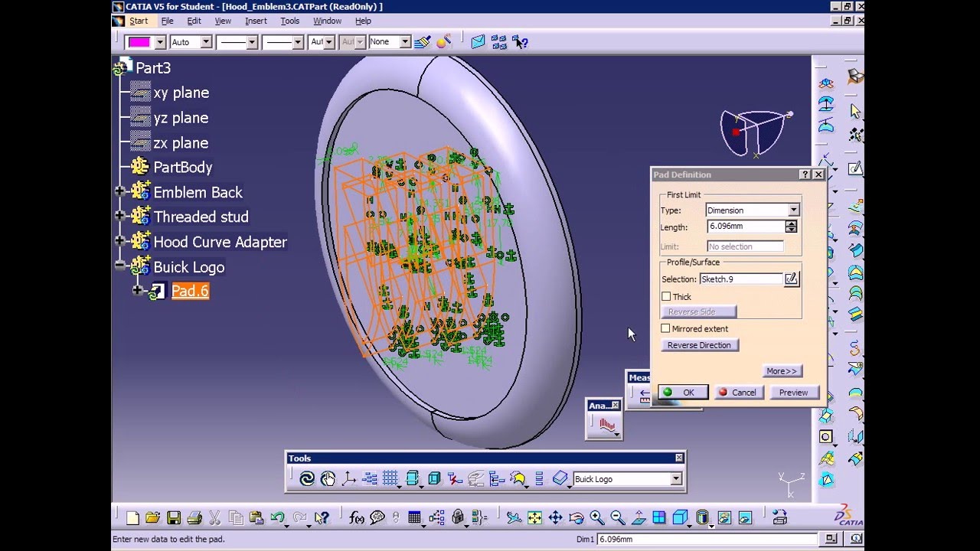Click the Reverse Direction button

699,345
